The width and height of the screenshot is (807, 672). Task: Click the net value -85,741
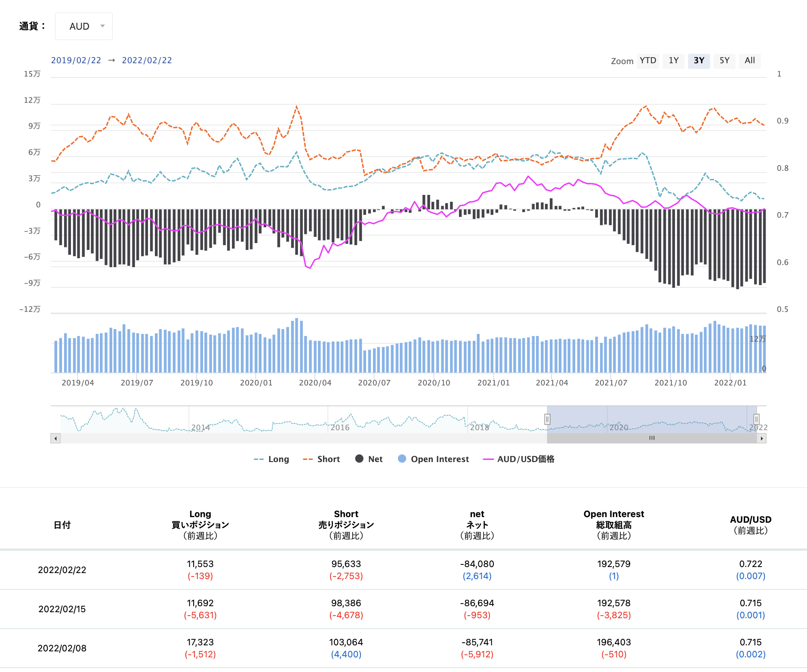[477, 642]
